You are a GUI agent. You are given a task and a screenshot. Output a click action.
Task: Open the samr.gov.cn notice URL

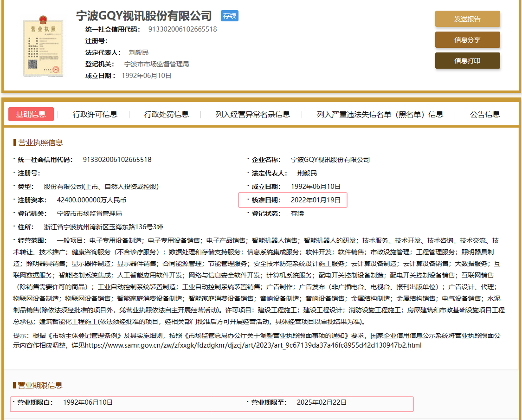253,345
